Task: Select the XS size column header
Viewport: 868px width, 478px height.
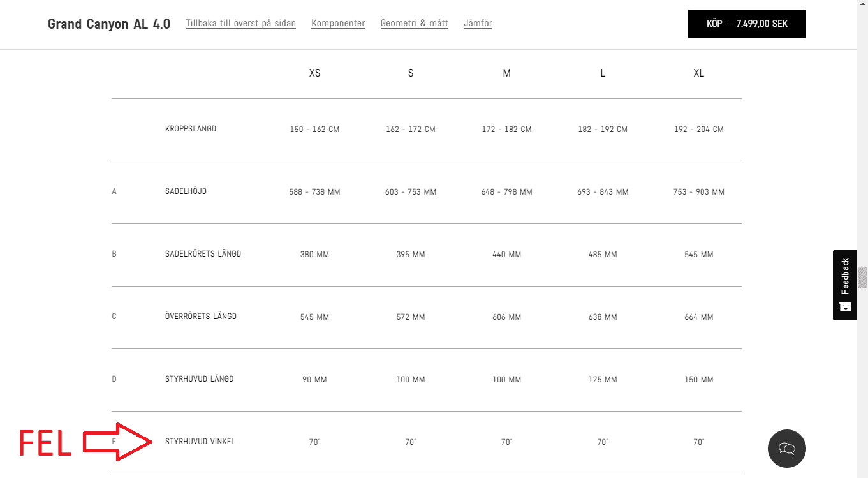Action: click(314, 73)
